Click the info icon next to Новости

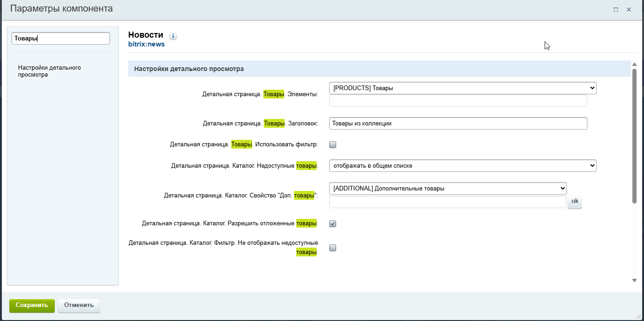[173, 36]
